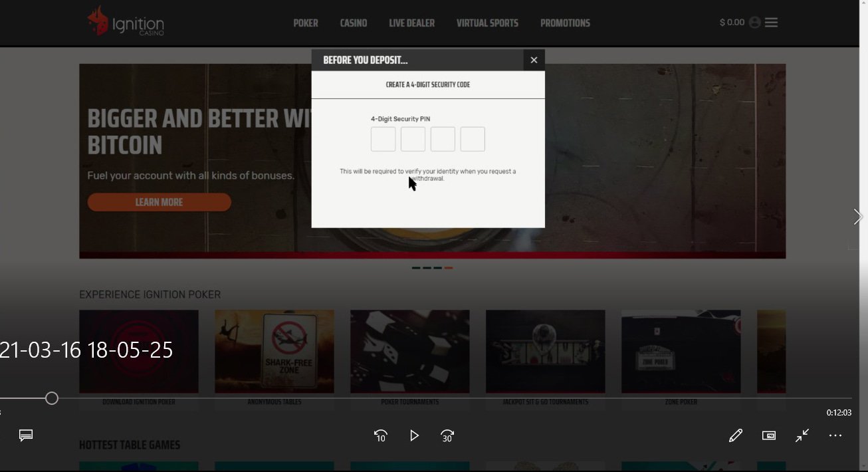The height and width of the screenshot is (472, 868).
Task: Click the Learn More button on banner
Action: click(x=159, y=202)
